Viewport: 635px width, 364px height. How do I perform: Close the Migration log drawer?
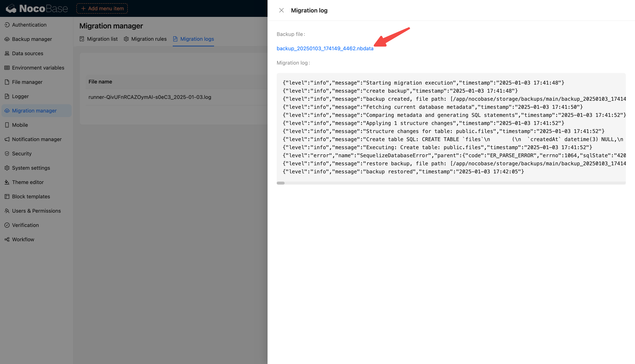pyautogui.click(x=281, y=10)
